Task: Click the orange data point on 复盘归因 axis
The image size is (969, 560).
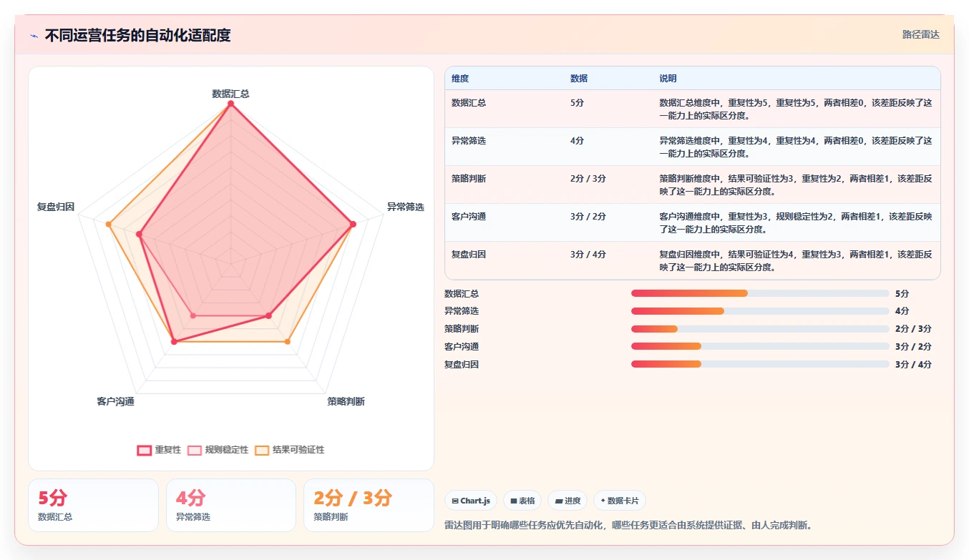Action: [x=109, y=225]
